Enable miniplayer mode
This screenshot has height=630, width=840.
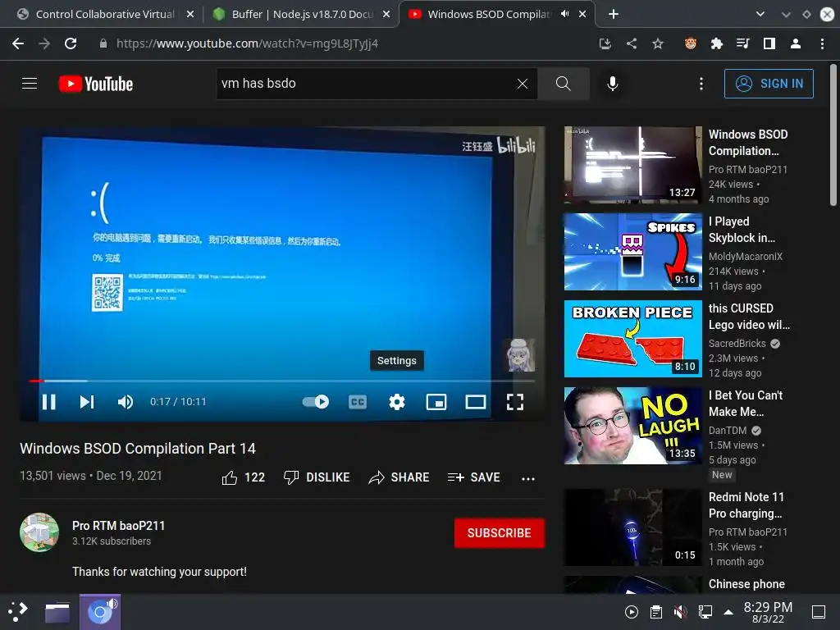pyautogui.click(x=436, y=402)
